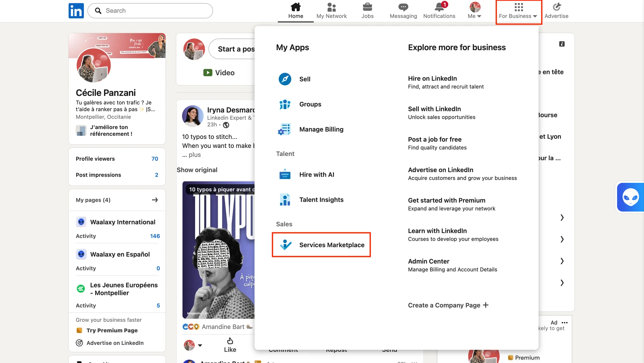The height and width of the screenshot is (363, 644).
Task: Click J'améliore ton référencement link
Action: point(111,130)
